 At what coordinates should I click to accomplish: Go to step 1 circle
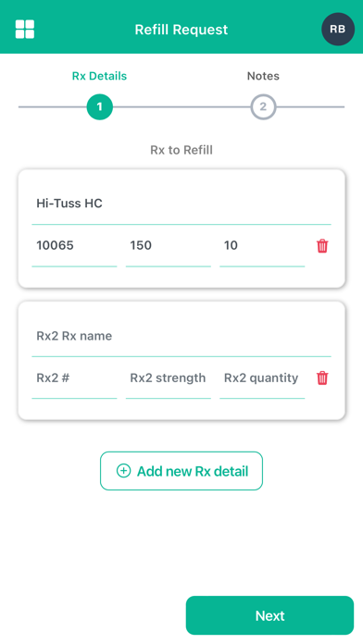pos(99,106)
